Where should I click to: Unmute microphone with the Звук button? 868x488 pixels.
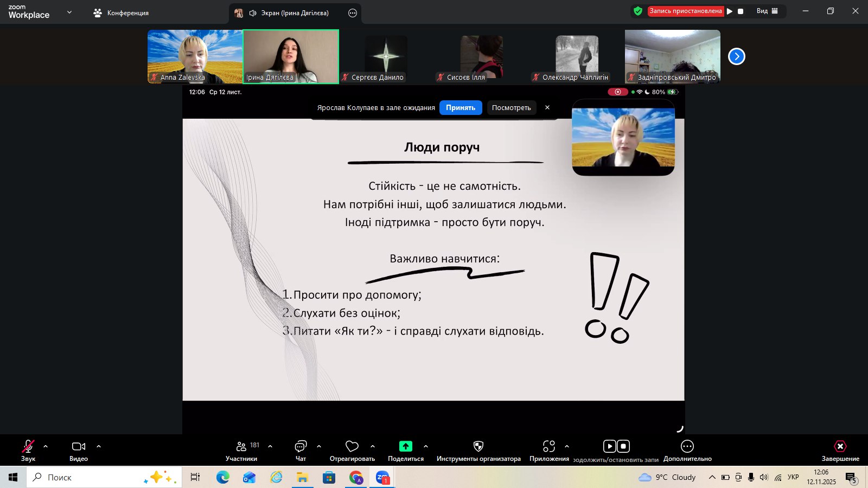pos(28,447)
